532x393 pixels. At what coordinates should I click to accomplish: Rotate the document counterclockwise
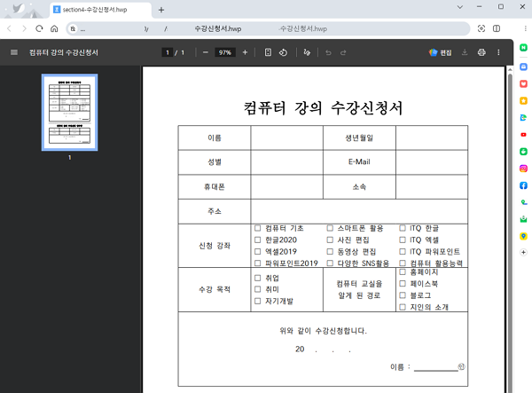click(x=283, y=52)
